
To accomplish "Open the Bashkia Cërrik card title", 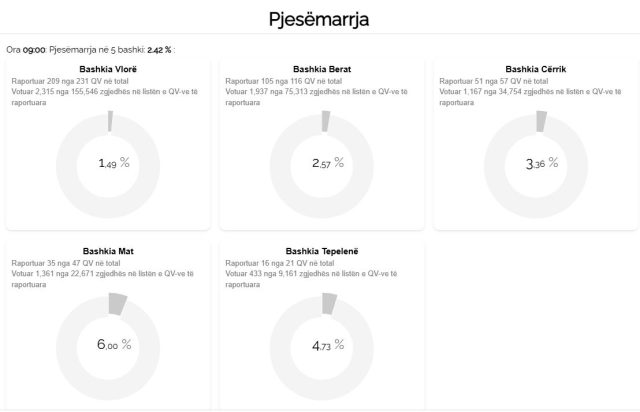I will pyautogui.click(x=536, y=69).
